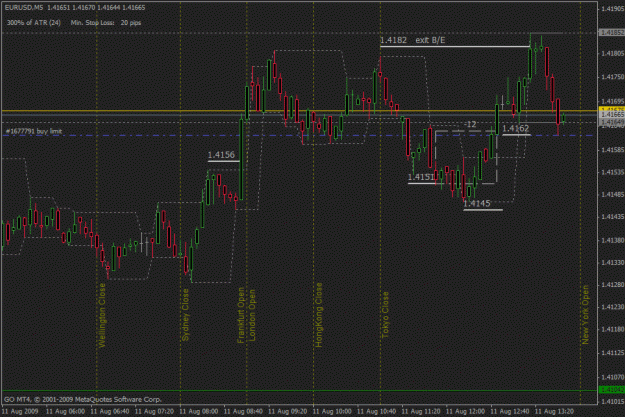Viewport: 625px width, 417px height.
Task: Click 1.41905 on the price axis
Action: click(x=613, y=9)
